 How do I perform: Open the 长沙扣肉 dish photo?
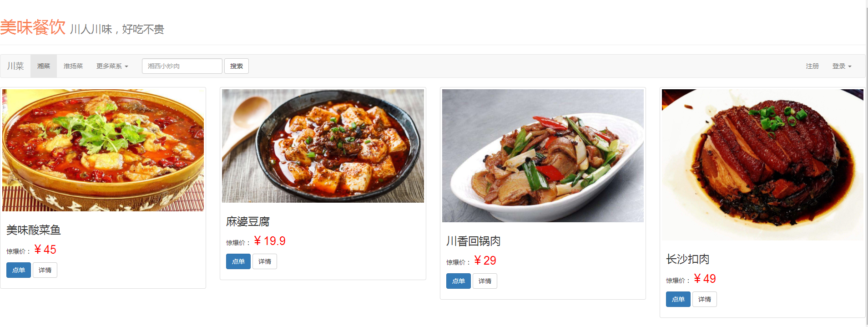[x=762, y=165]
